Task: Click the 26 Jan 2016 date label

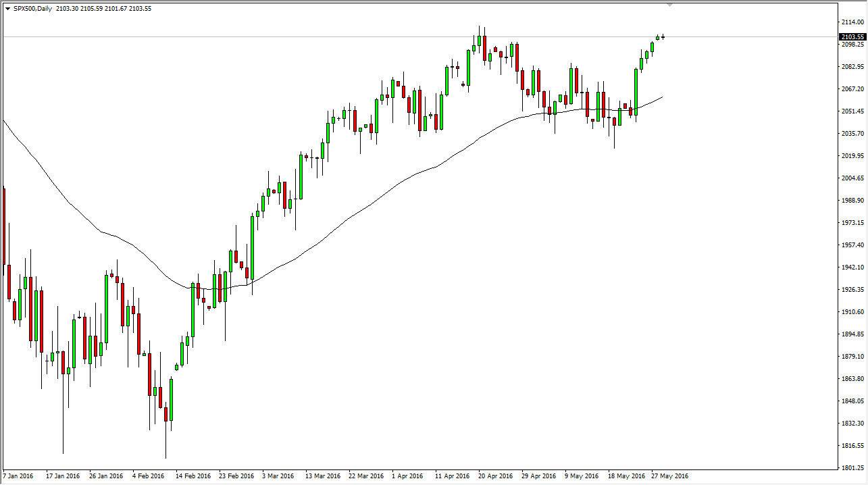Action: tap(106, 476)
